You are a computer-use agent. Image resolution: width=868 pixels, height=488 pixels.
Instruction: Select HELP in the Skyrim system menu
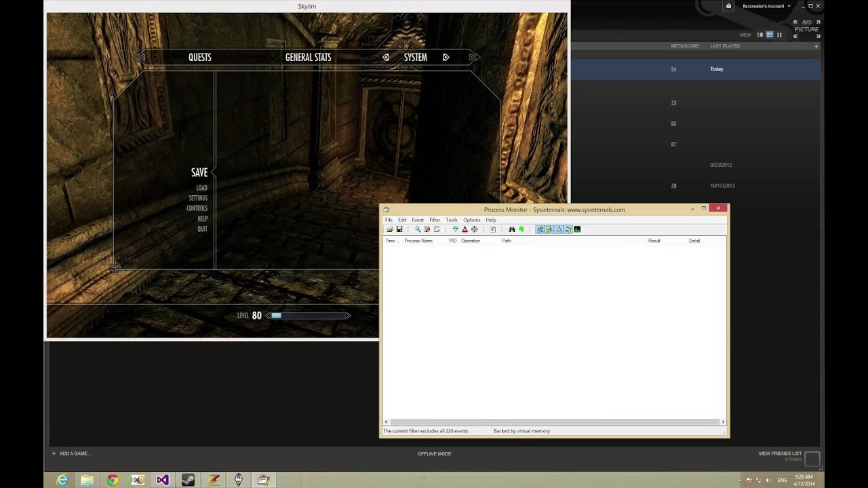click(203, 219)
